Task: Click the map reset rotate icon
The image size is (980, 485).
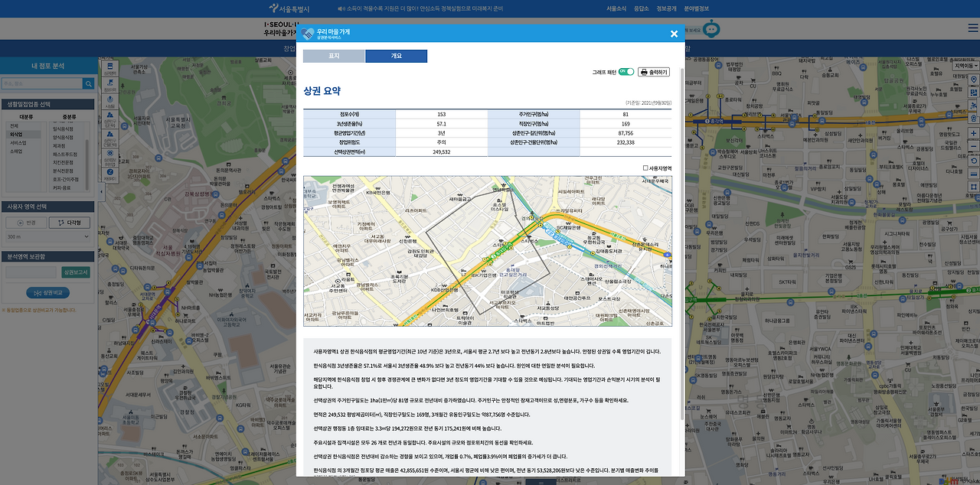Action: [974, 161]
